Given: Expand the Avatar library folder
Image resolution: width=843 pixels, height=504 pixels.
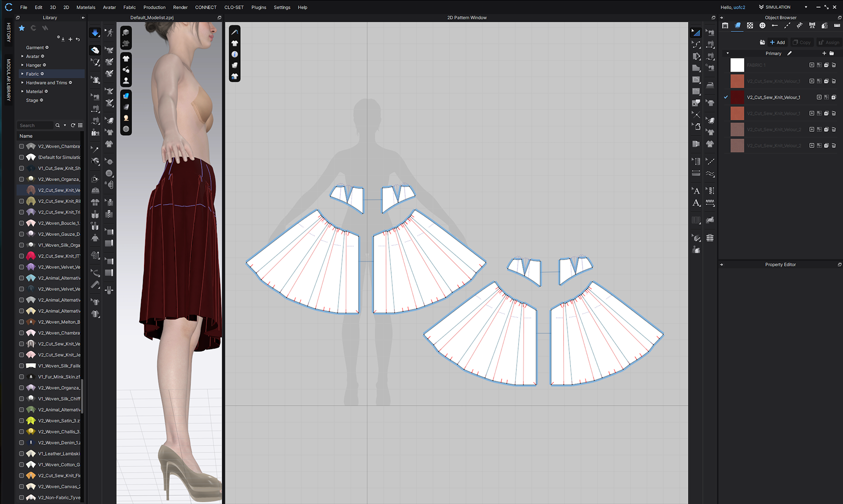Looking at the screenshot, I should [22, 56].
